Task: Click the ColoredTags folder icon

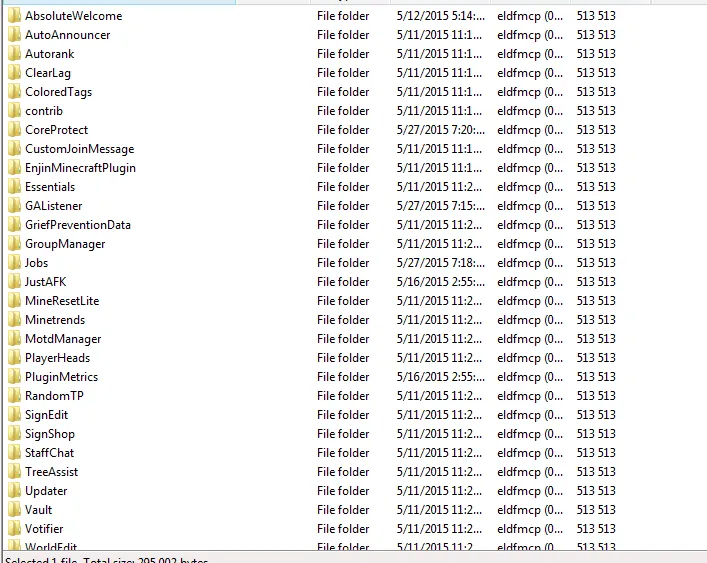Action: (x=14, y=92)
